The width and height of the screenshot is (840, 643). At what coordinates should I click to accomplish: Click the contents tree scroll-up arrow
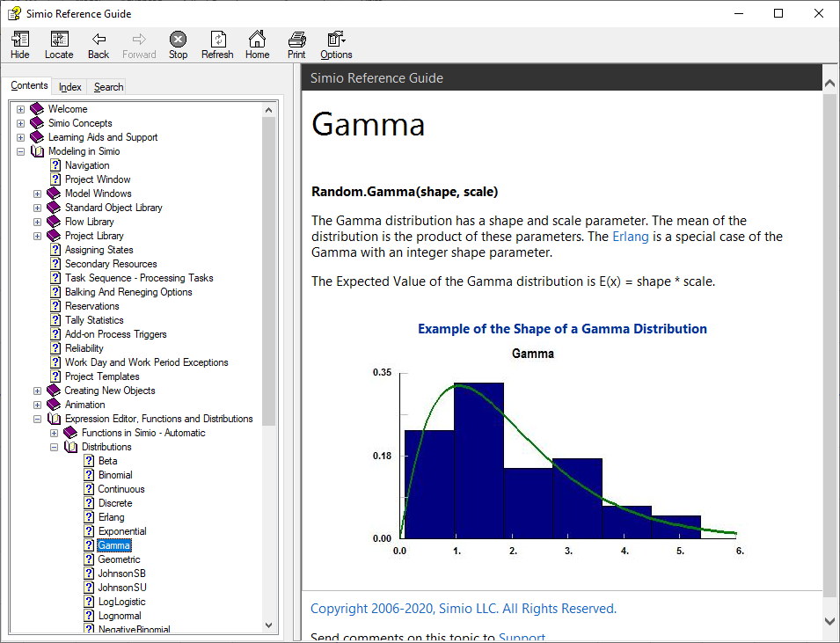pyautogui.click(x=269, y=110)
